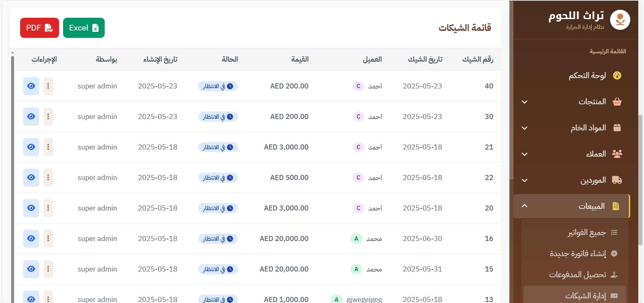644x303 pixels.
Task: Export cheque list to Excel
Action: (x=84, y=28)
